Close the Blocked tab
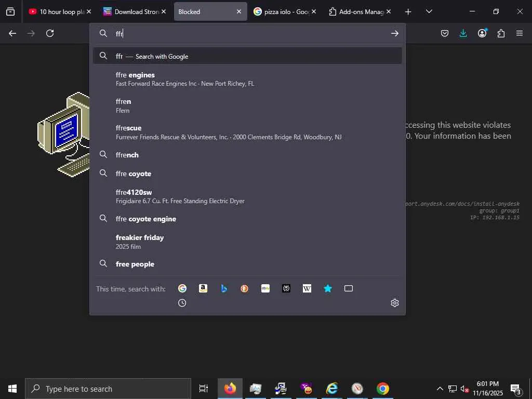The height and width of the screenshot is (399, 532). point(239,11)
